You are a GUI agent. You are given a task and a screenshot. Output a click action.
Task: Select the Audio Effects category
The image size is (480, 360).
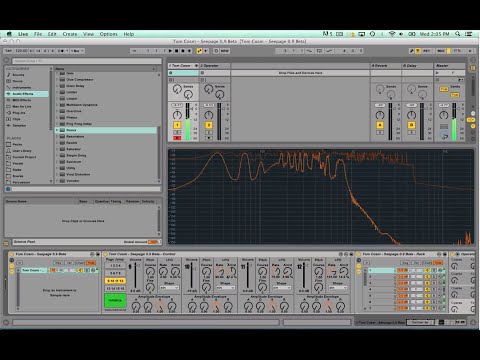point(27,94)
